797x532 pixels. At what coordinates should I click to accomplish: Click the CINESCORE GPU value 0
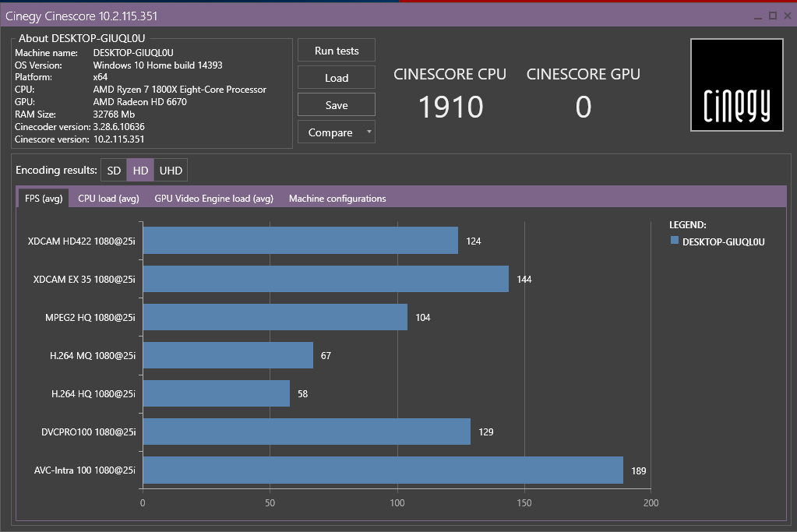[x=584, y=107]
